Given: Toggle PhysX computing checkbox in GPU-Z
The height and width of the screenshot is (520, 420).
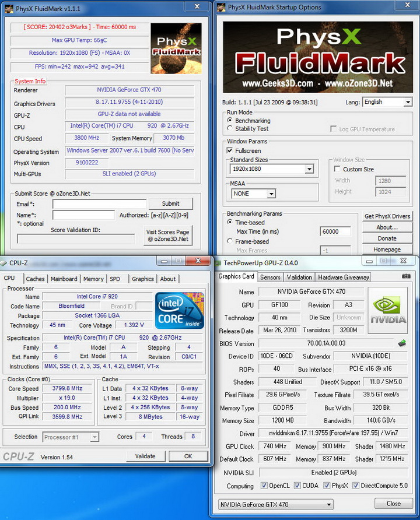Looking at the screenshot, I should tap(327, 486).
